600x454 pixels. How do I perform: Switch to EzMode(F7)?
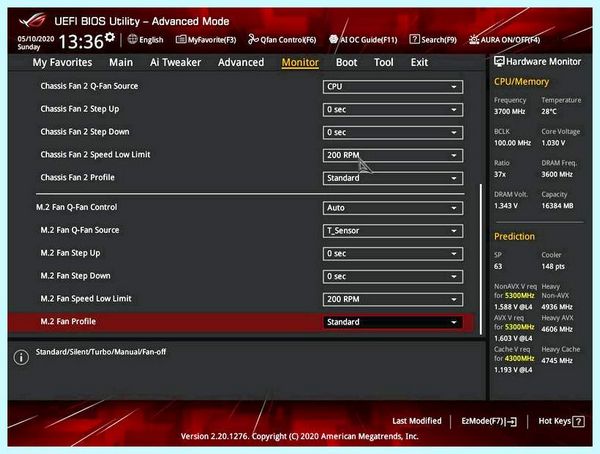point(489,421)
